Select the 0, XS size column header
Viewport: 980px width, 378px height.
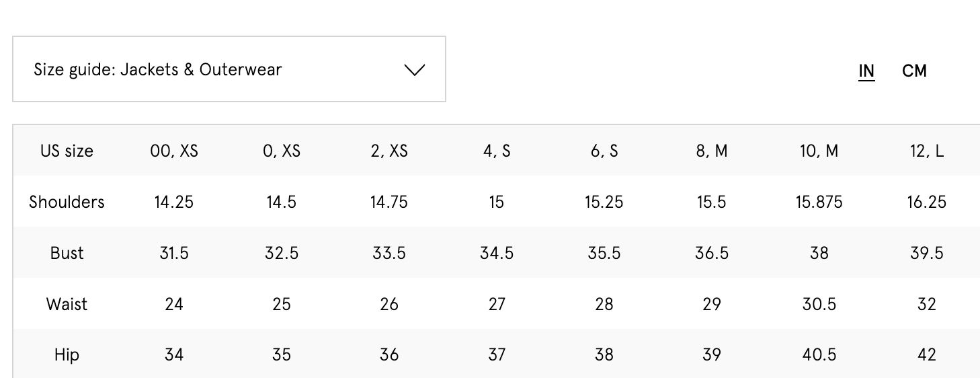pyautogui.click(x=282, y=151)
